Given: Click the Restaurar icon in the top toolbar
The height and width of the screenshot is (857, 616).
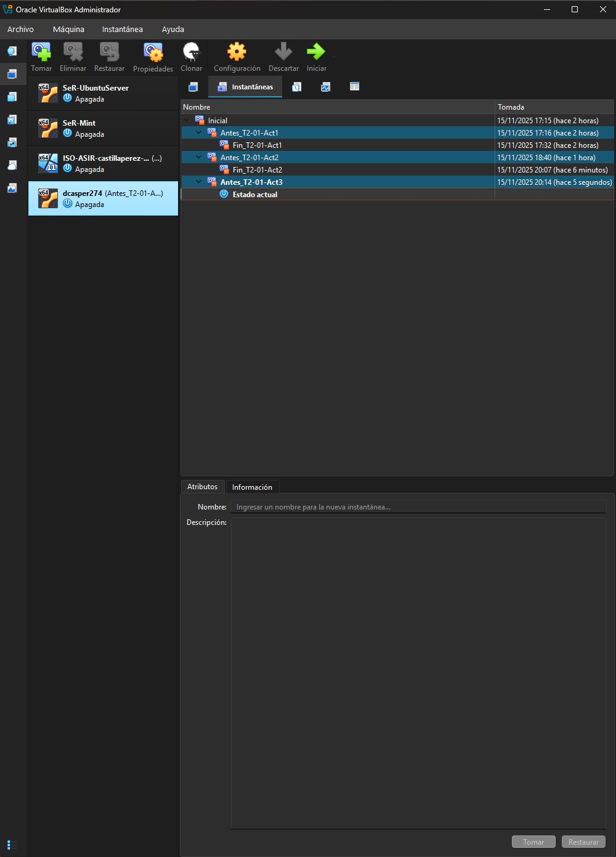Looking at the screenshot, I should coord(109,52).
